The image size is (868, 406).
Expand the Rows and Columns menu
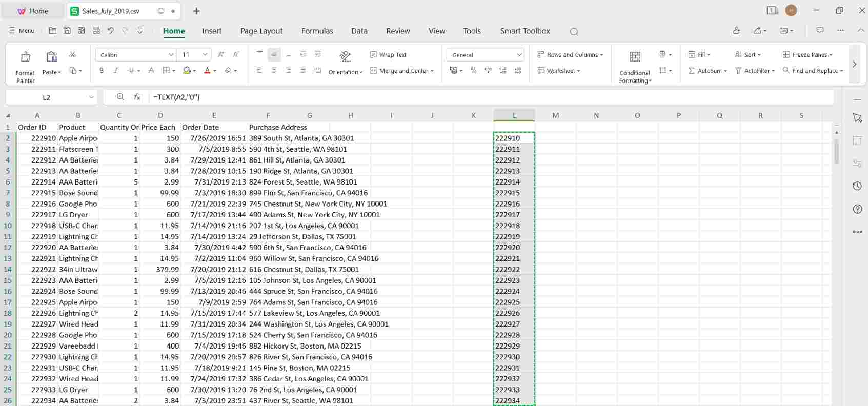(570, 55)
